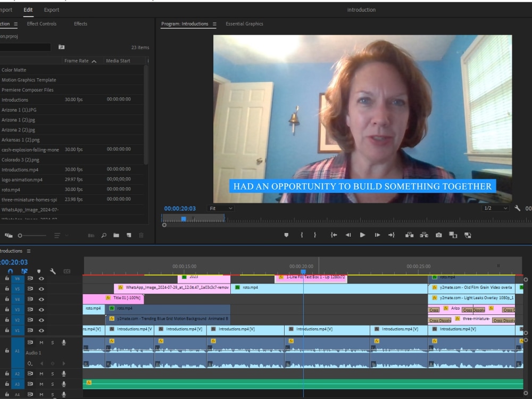Select the roto.mp4 clip on track V5
Image resolution: width=532 pixels, height=399 pixels.
pos(329,288)
